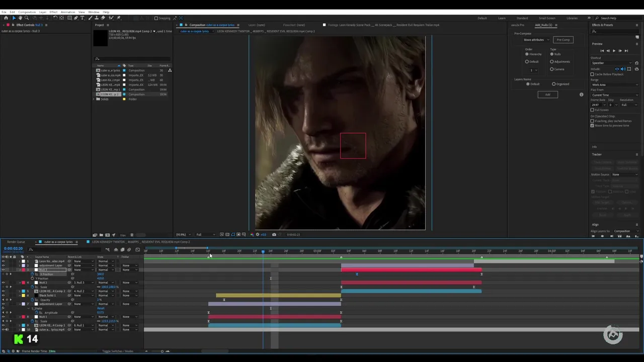Screen dimensions: 644x362
Task: Hide the Leon Ke...ailer.mp4 layer via its eye
Action: click(4, 261)
